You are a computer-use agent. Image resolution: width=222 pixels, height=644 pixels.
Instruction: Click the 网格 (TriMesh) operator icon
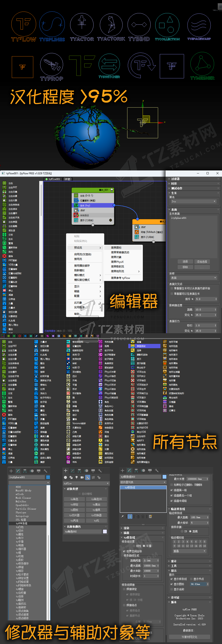pos(137,232)
